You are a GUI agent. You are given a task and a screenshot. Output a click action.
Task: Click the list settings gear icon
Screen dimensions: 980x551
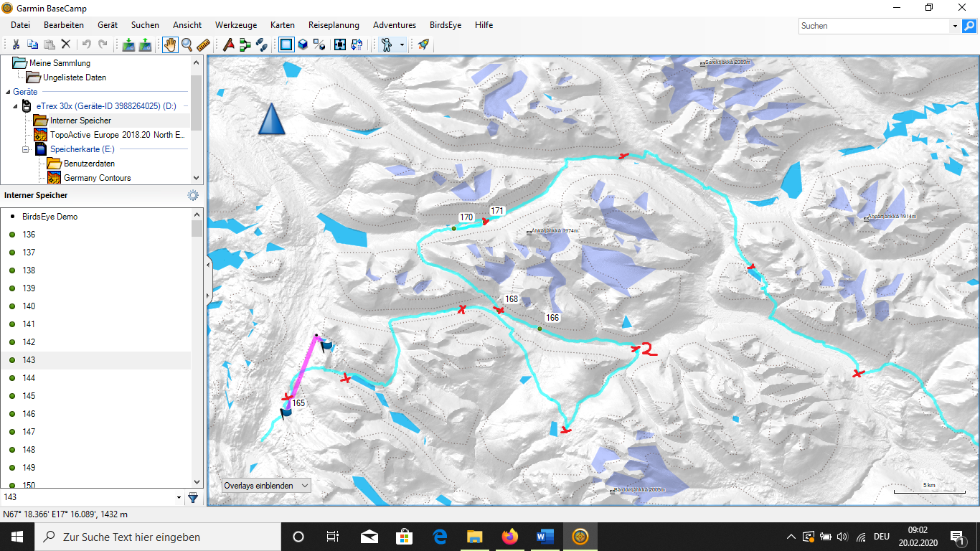tap(192, 195)
